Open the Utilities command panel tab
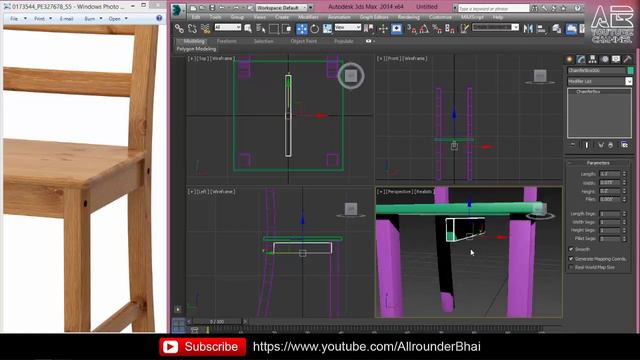 [x=627, y=59]
